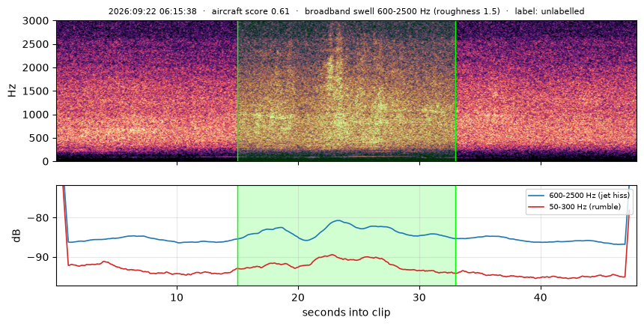Screen dimensions: 644x326
Task: Click the 'aircraft score 0.61' title text
Action: tap(251, 11)
